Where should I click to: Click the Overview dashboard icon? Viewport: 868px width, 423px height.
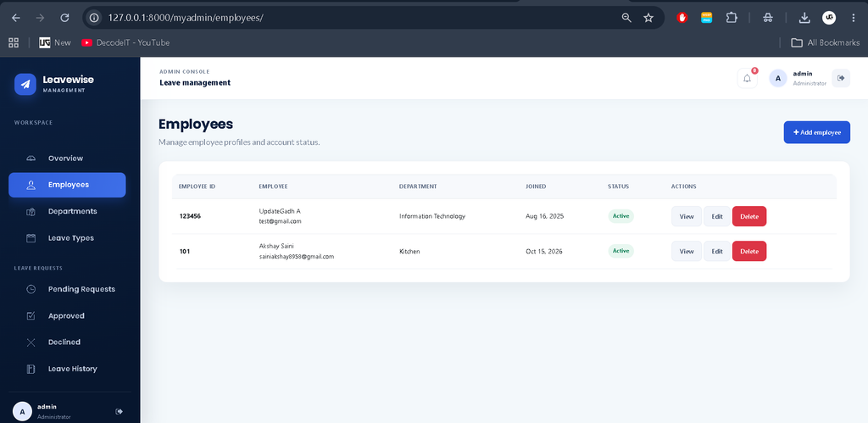pos(31,159)
